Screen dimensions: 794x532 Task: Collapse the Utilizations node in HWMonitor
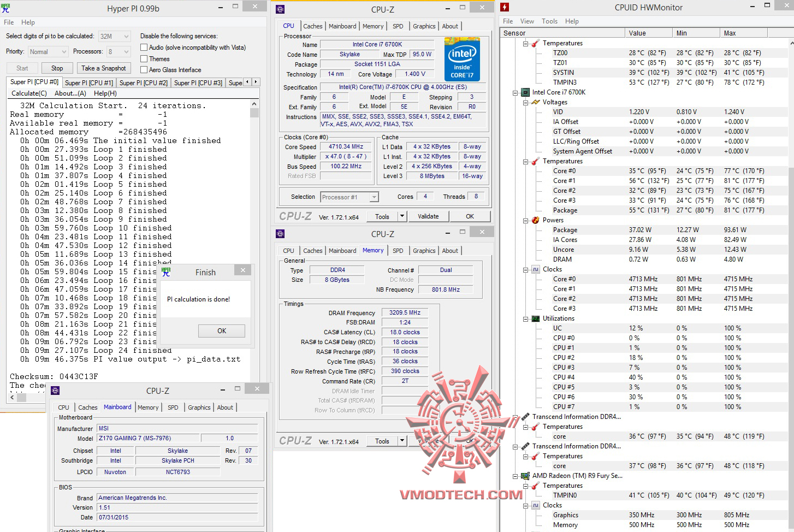525,318
